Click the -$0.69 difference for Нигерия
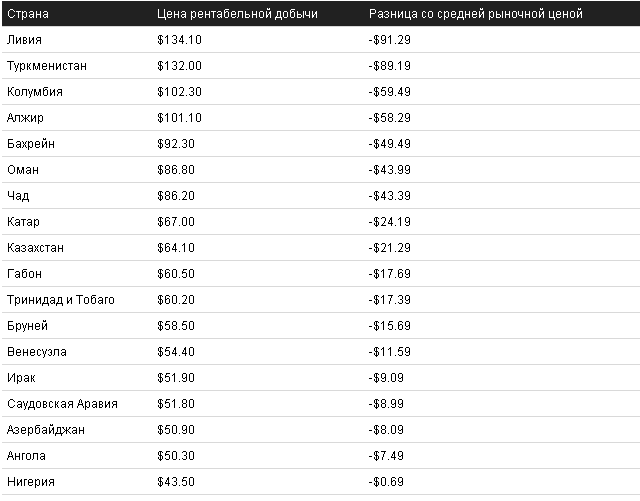640x501 pixels. pos(386,482)
